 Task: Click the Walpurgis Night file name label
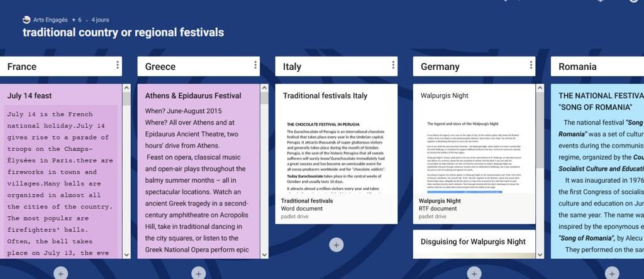tap(440, 200)
